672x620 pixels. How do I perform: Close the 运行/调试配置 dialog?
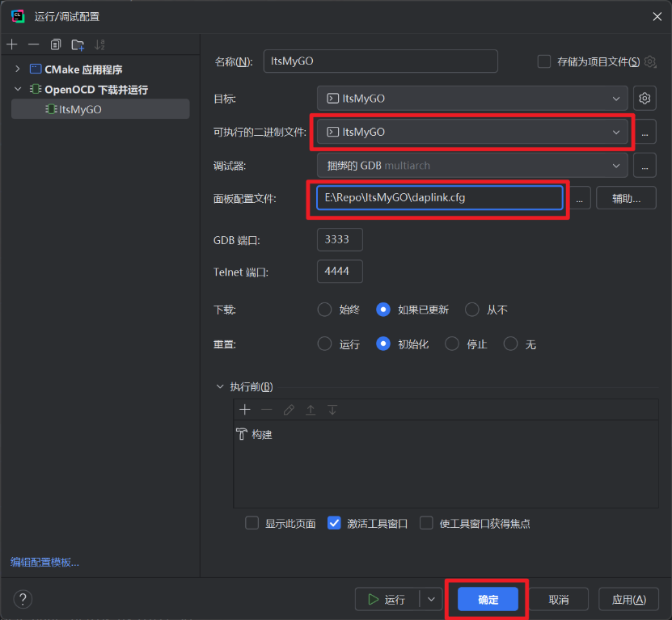(657, 16)
